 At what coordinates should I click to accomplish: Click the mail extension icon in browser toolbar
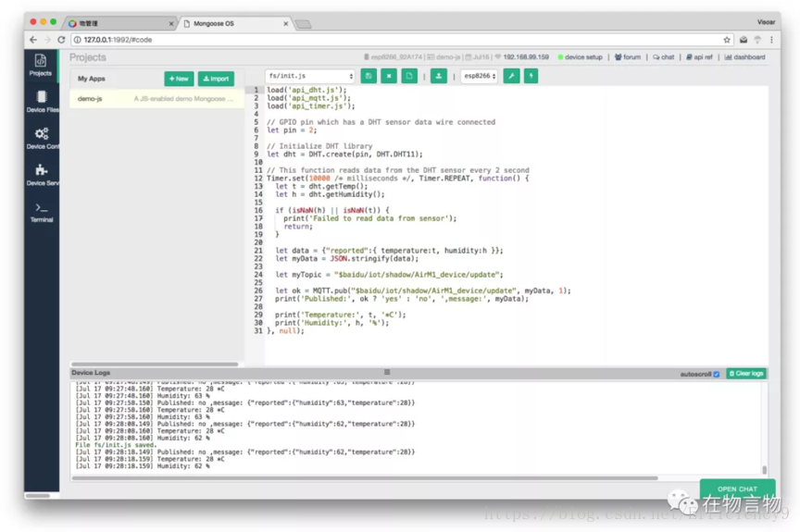(x=744, y=40)
